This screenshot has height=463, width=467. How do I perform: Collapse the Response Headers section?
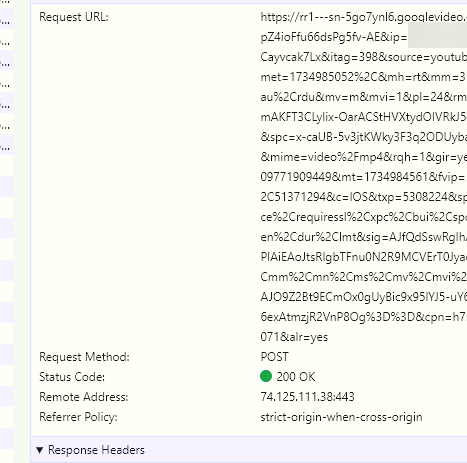coord(39,450)
